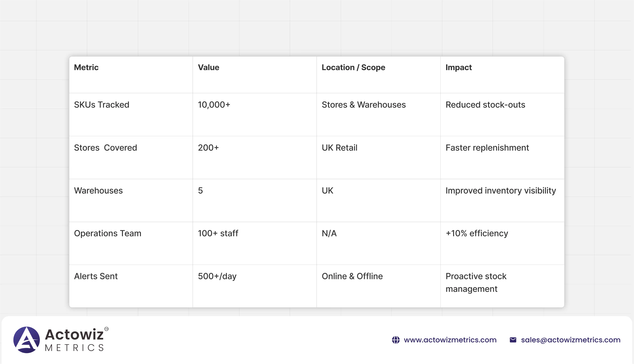Click the +10% efficiency cell
Image resolution: width=634 pixels, height=364 pixels.
[477, 233]
